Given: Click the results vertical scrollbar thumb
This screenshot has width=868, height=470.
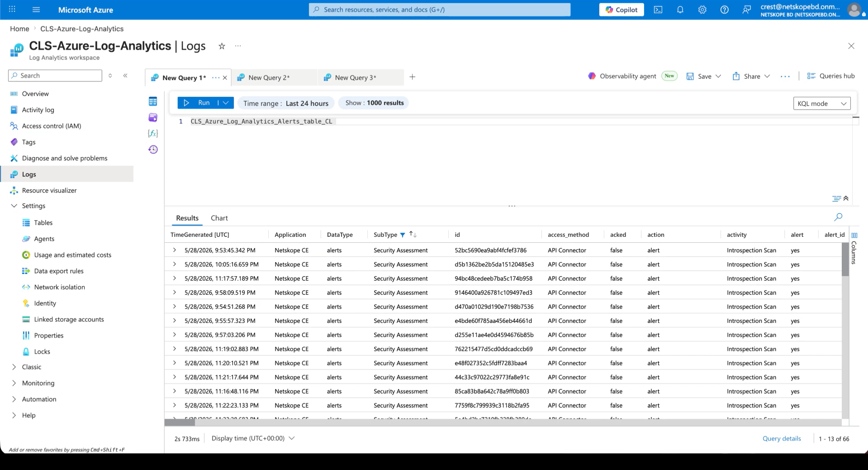Looking at the screenshot, I should (845, 259).
